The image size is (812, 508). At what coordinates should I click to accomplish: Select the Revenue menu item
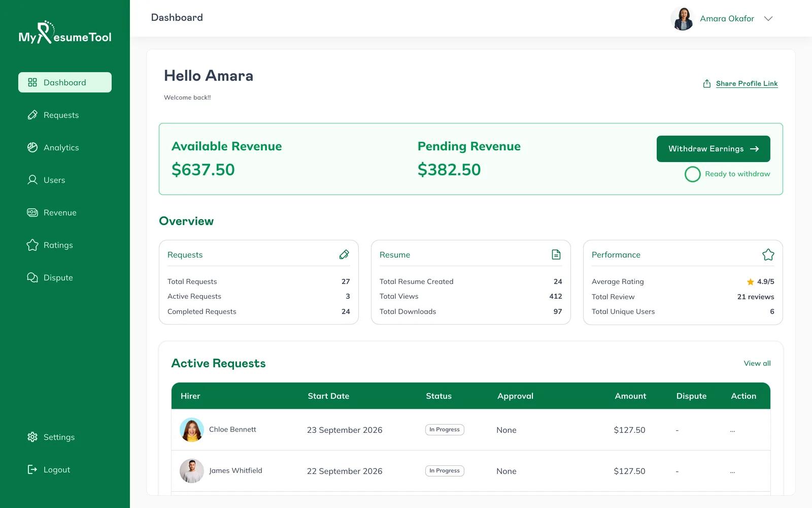click(65, 212)
